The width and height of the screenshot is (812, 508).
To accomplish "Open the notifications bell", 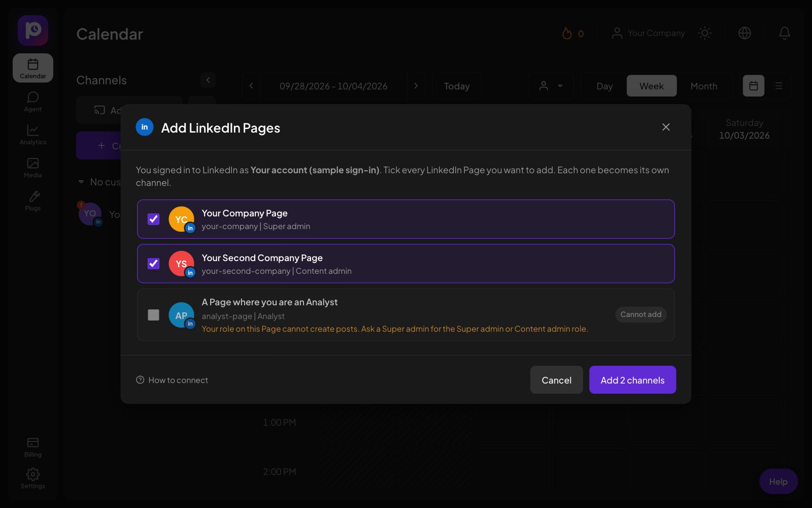I will coord(785,33).
